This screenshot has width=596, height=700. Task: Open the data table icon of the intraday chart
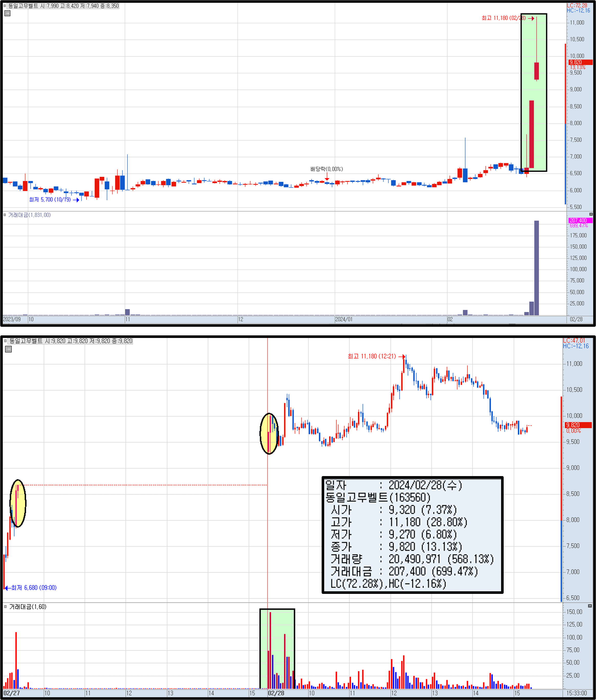click(x=8, y=349)
